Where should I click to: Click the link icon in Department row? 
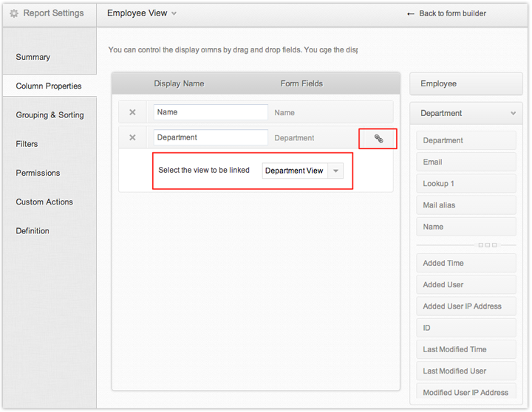pos(378,139)
